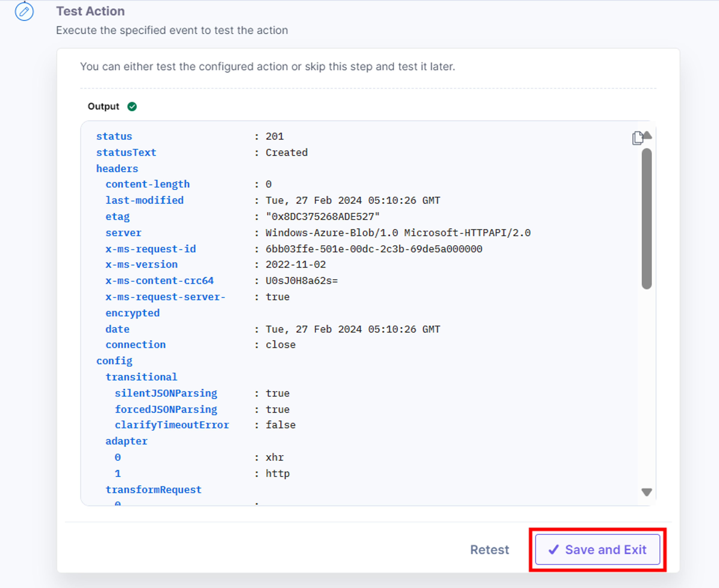719x588 pixels.
Task: Click the 'transformRequest' key
Action: 154,490
